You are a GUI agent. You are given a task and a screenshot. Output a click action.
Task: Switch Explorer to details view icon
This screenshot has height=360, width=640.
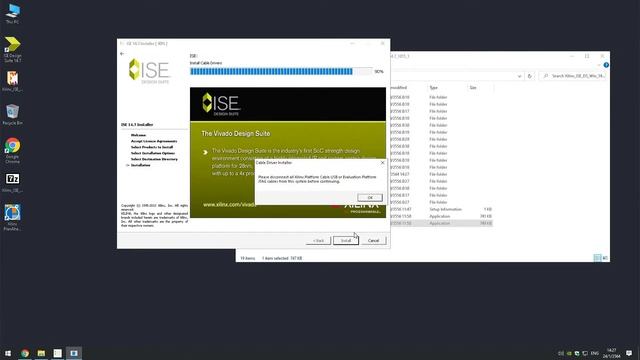coord(597,258)
